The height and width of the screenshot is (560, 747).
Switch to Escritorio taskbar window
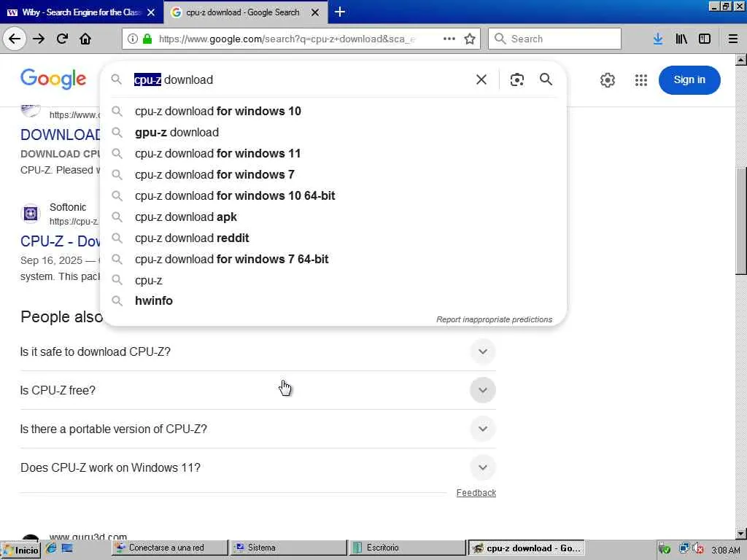[x=407, y=548]
